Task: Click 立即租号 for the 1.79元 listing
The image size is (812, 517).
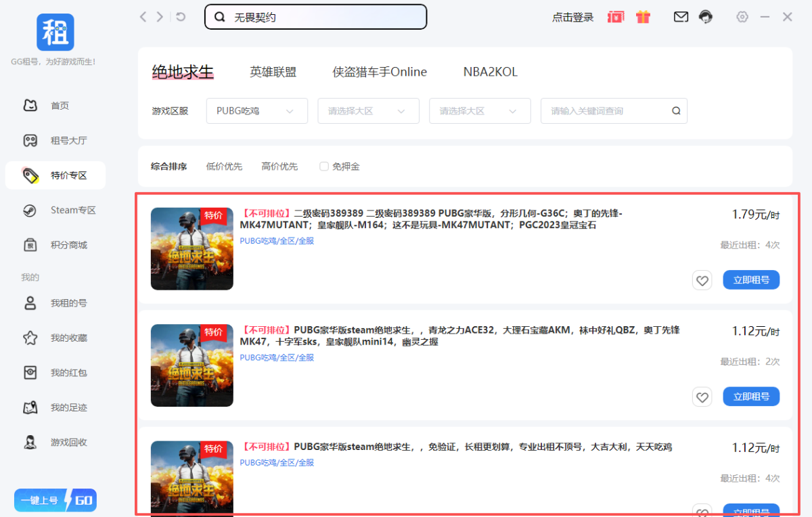Action: point(751,280)
